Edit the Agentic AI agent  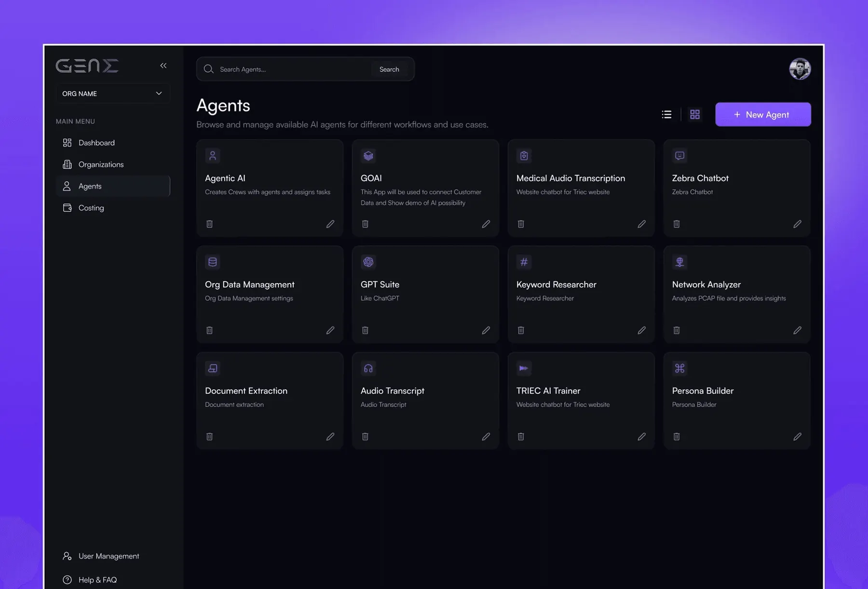click(330, 224)
